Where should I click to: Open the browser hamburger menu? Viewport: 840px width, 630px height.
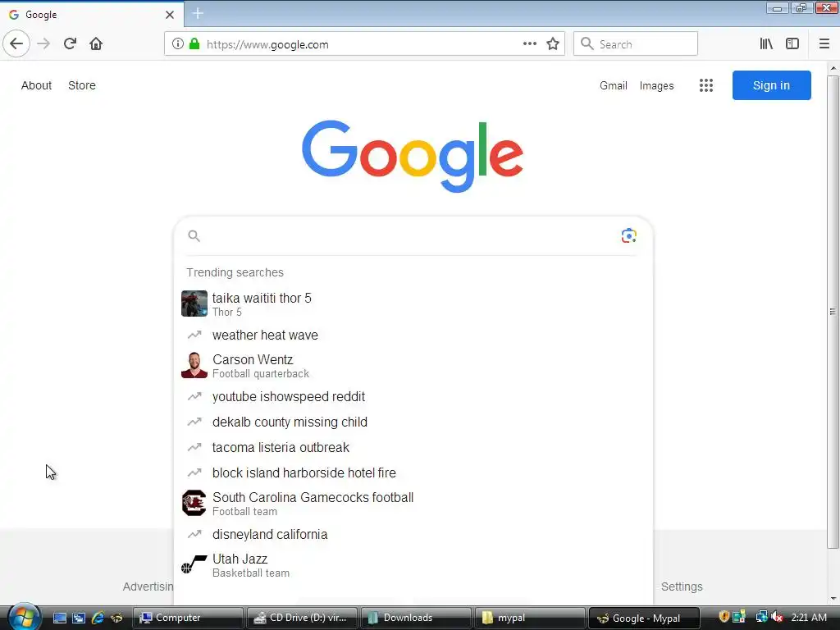[824, 44]
